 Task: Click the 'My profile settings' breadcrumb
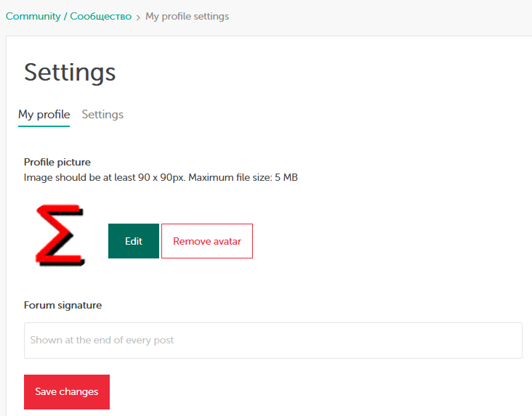click(187, 16)
